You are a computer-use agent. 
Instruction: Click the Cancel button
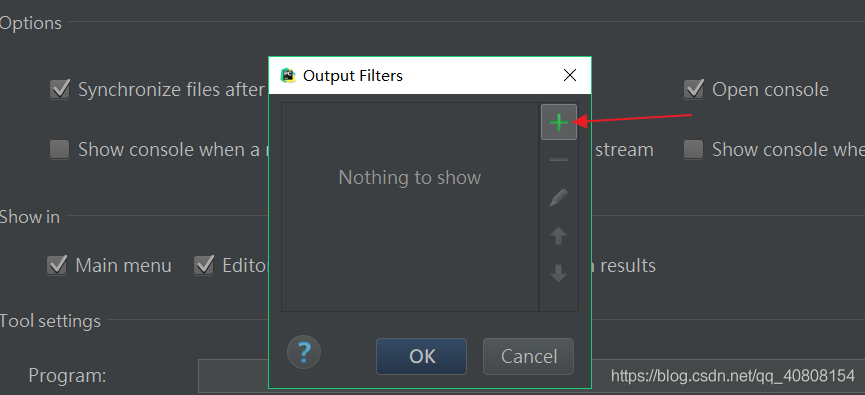click(x=528, y=356)
